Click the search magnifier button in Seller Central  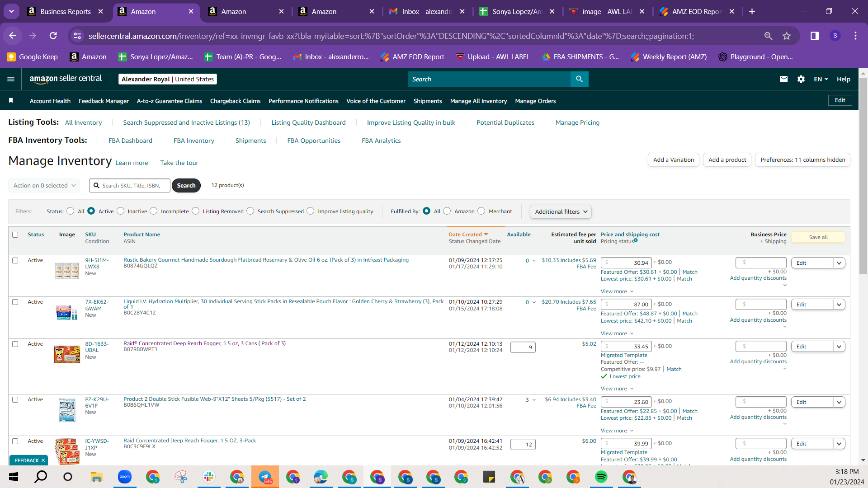[579, 79]
